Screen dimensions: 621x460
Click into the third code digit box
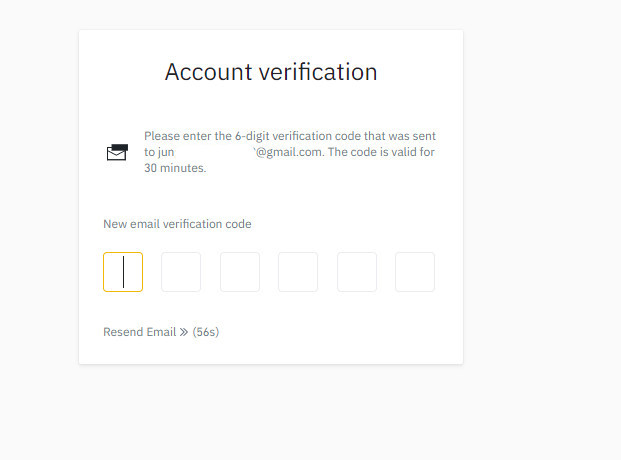coord(240,272)
